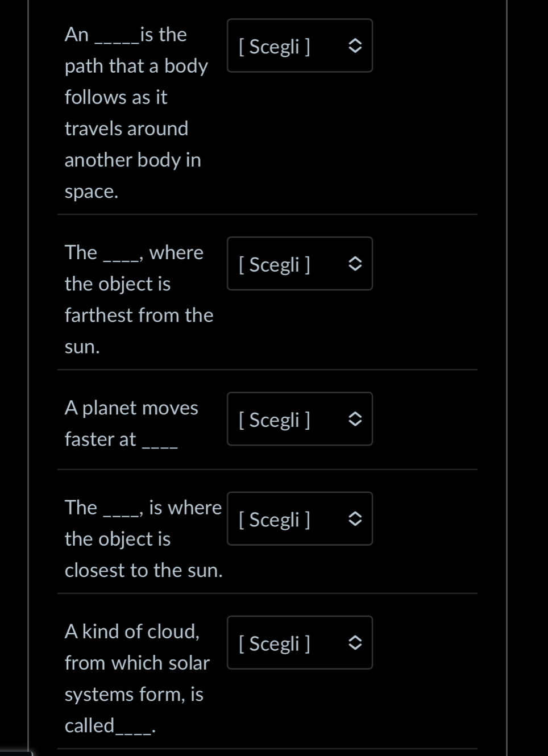
Task: Click the '[ Scegli ]' placeholder in the second row
Action: tap(275, 264)
